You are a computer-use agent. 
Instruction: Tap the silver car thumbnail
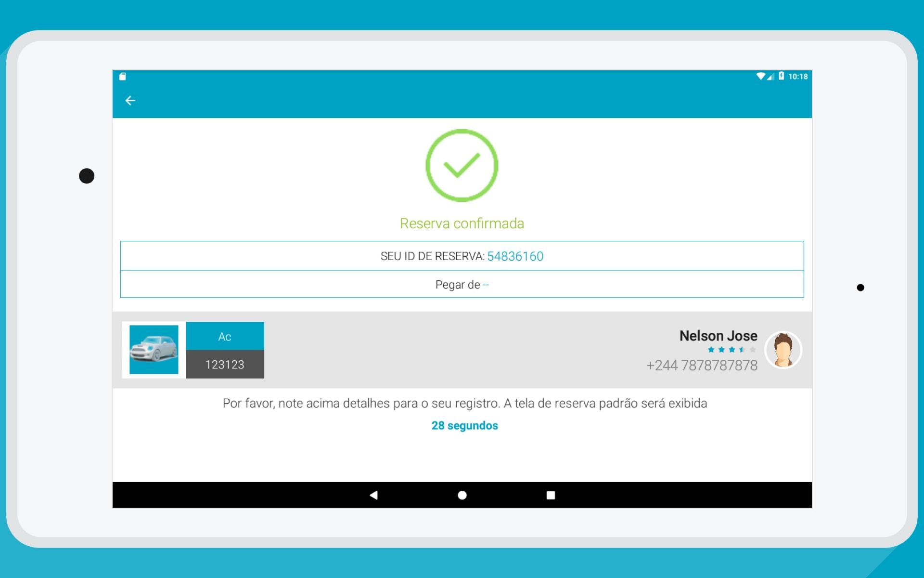point(154,350)
